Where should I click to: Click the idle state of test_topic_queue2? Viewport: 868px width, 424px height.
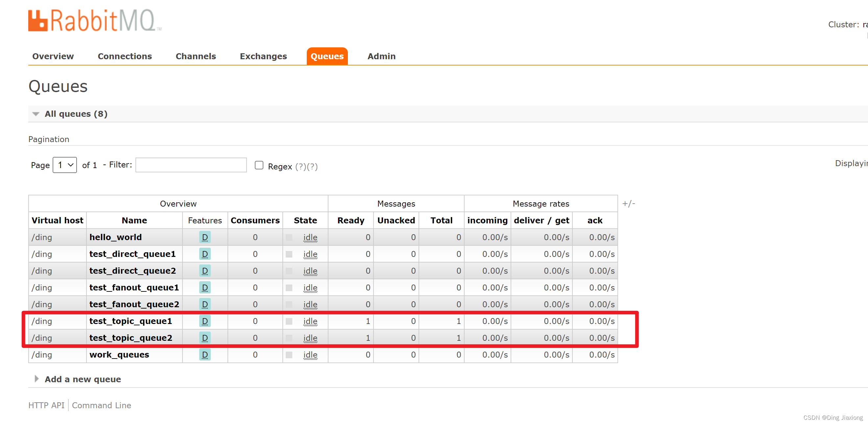(x=310, y=338)
